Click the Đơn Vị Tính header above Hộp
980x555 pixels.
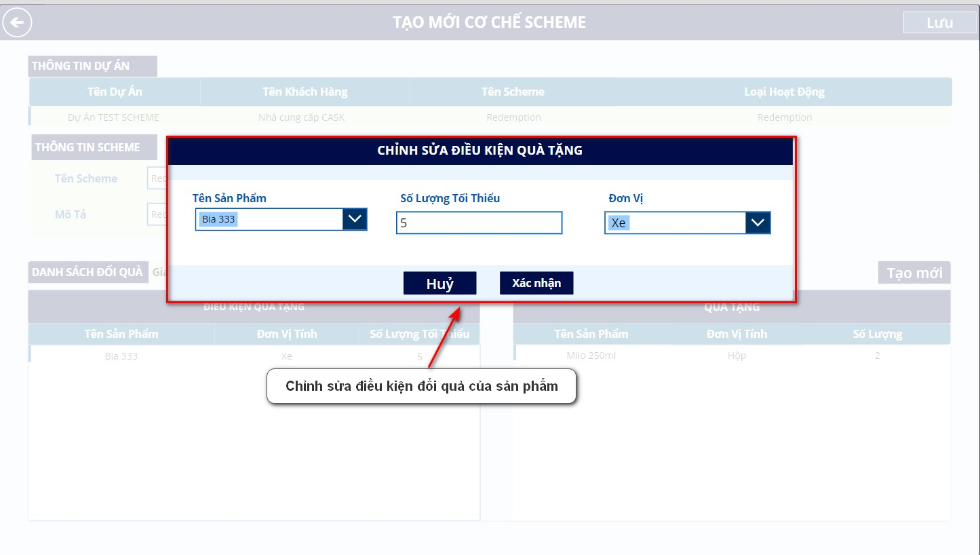(x=737, y=334)
